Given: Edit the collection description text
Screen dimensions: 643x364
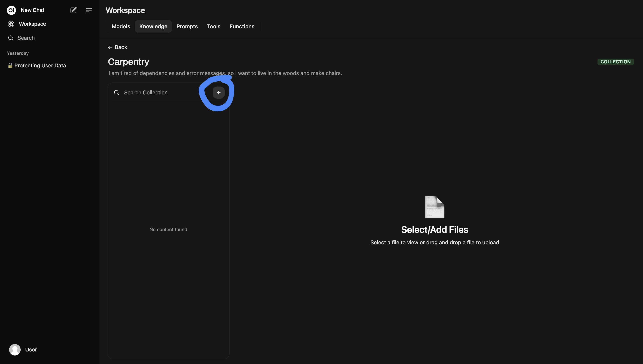Looking at the screenshot, I should point(225,73).
